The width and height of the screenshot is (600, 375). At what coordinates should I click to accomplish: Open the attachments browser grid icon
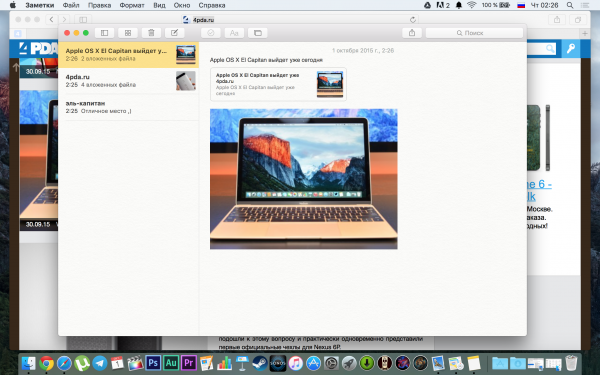128,33
